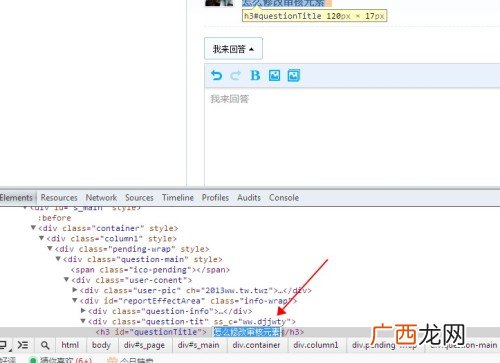Switch to the Console tab
This screenshot has width=500, height=363.
284,198
